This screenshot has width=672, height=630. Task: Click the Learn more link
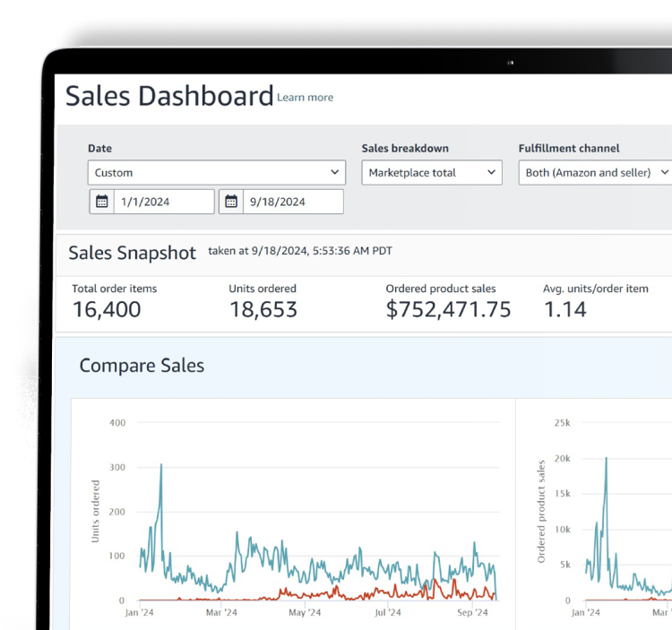tap(305, 98)
